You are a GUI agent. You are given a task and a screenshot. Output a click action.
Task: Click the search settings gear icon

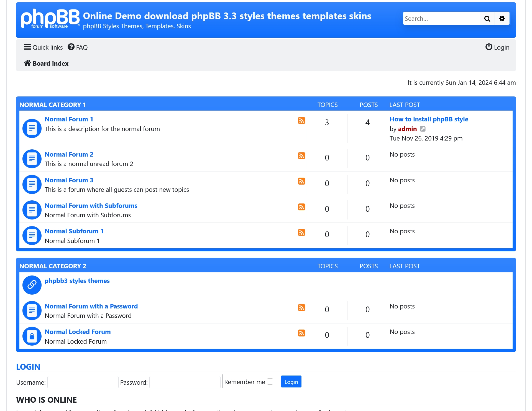click(x=502, y=19)
